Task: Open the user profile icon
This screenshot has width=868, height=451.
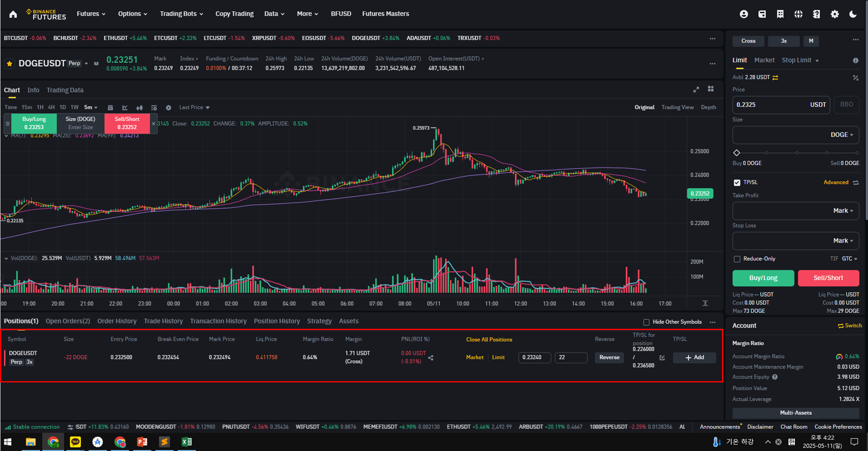Action: click(744, 14)
